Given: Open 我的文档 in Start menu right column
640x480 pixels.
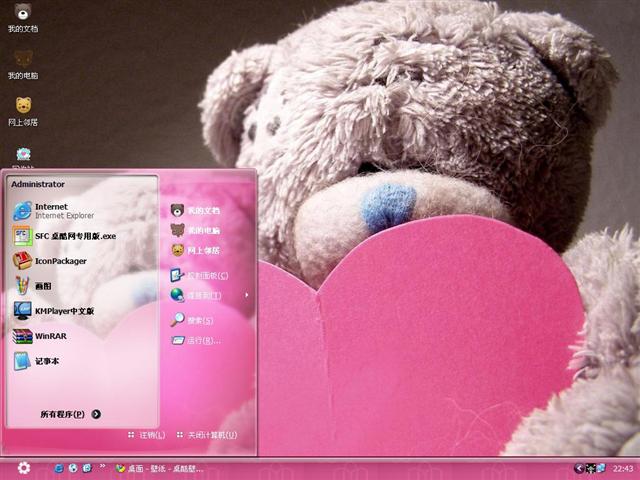Looking at the screenshot, I should 195,211.
